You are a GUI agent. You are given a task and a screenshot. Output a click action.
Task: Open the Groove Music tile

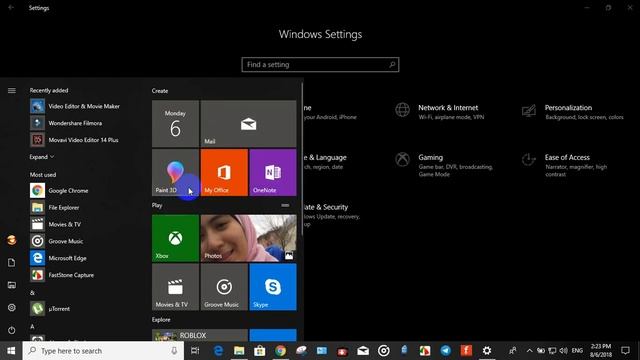224,287
